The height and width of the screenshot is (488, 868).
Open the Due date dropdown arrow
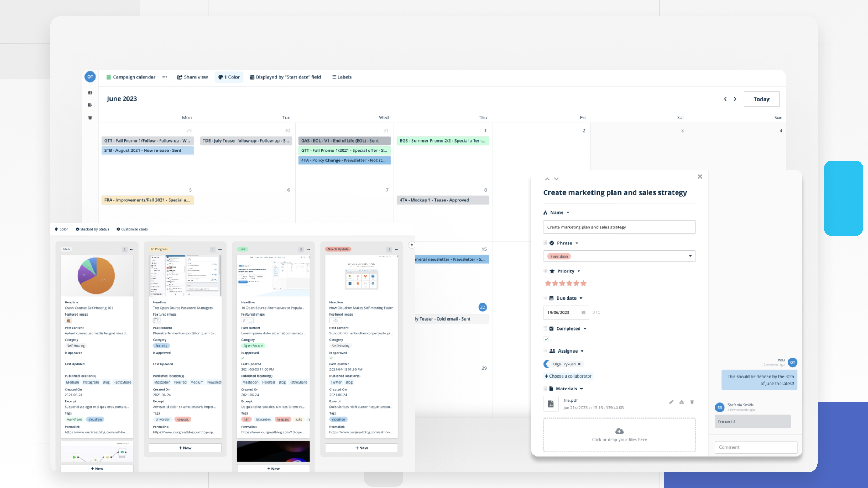[x=581, y=298]
